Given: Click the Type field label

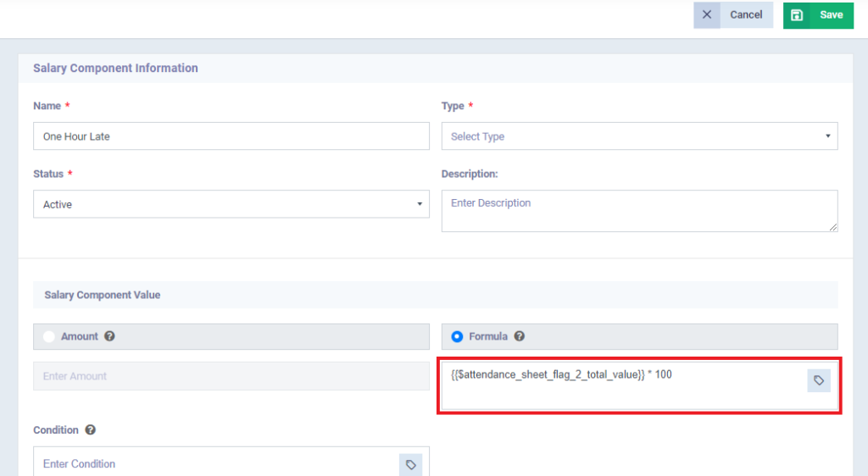Looking at the screenshot, I should 453,106.
